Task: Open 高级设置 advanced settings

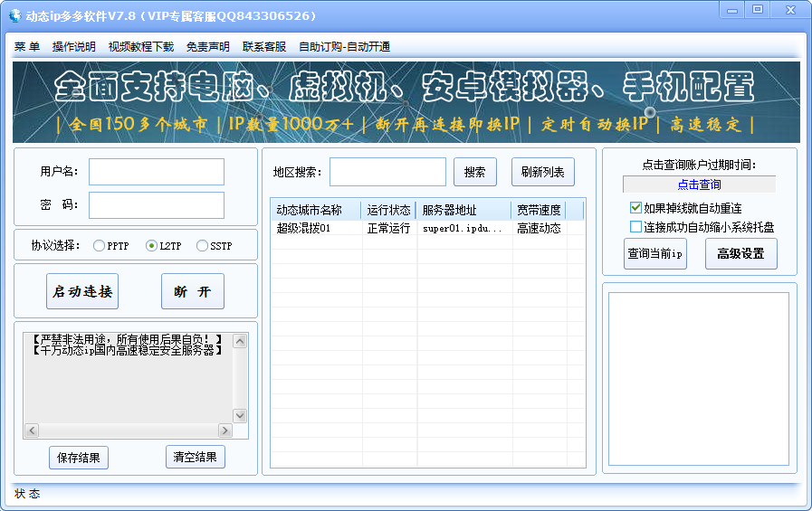Action: coord(741,253)
